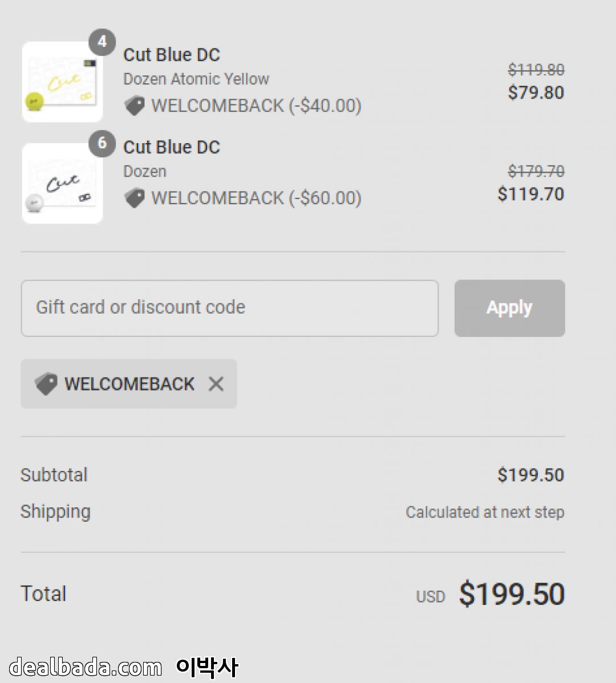Image resolution: width=616 pixels, height=683 pixels.
Task: Click the 'Calculated at next step' shipping text
Action: point(485,512)
